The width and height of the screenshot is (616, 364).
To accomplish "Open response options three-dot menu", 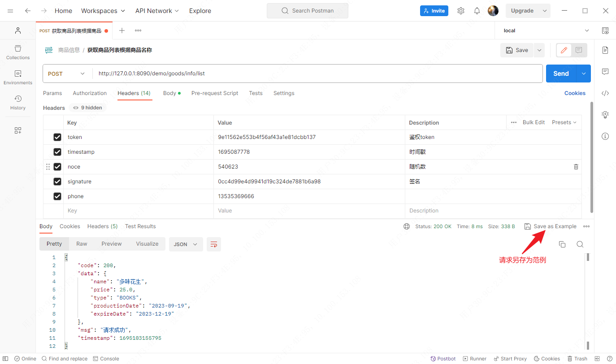I will (586, 226).
